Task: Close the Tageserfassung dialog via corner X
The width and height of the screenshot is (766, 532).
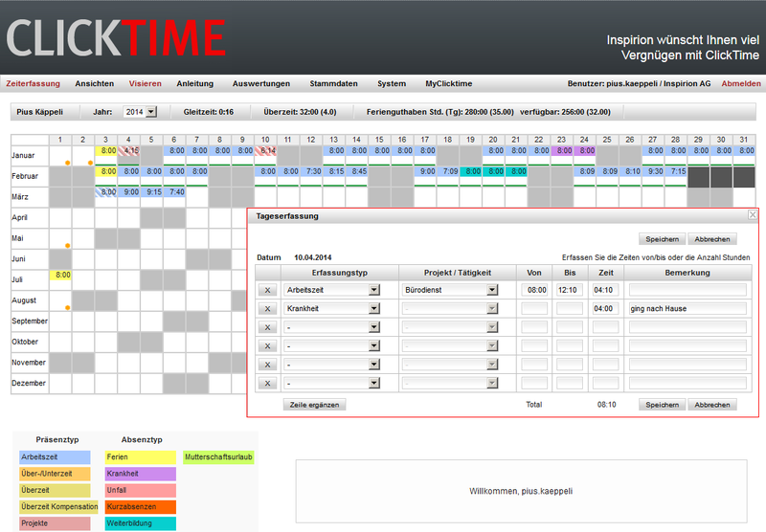Action: pyautogui.click(x=753, y=215)
